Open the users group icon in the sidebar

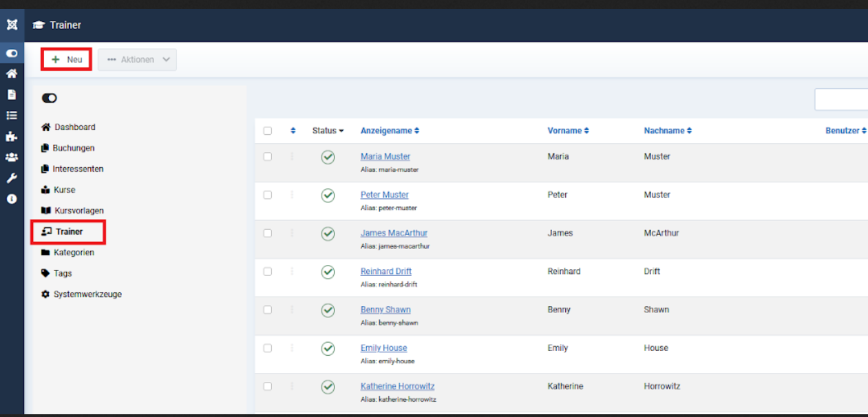click(12, 157)
